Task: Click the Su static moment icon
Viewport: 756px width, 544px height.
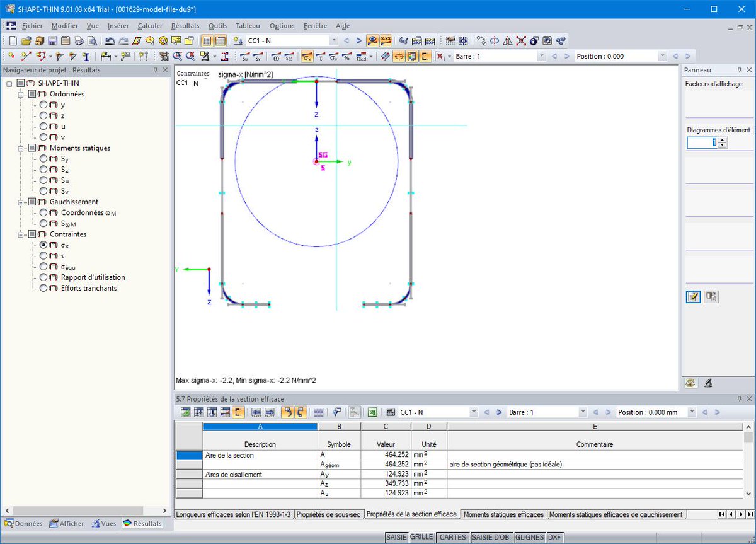Action: pos(245,56)
